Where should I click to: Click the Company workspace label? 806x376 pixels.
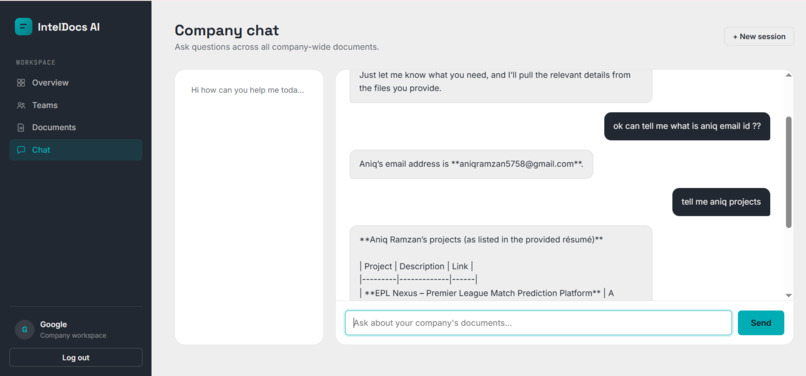(x=73, y=336)
